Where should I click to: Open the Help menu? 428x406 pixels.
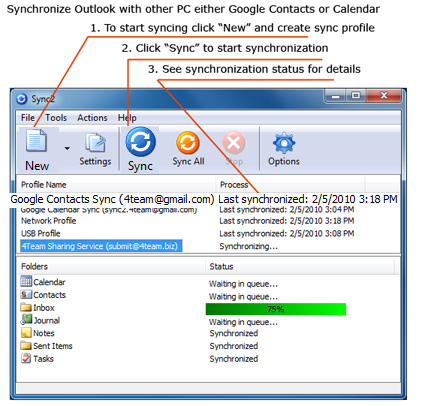click(127, 118)
